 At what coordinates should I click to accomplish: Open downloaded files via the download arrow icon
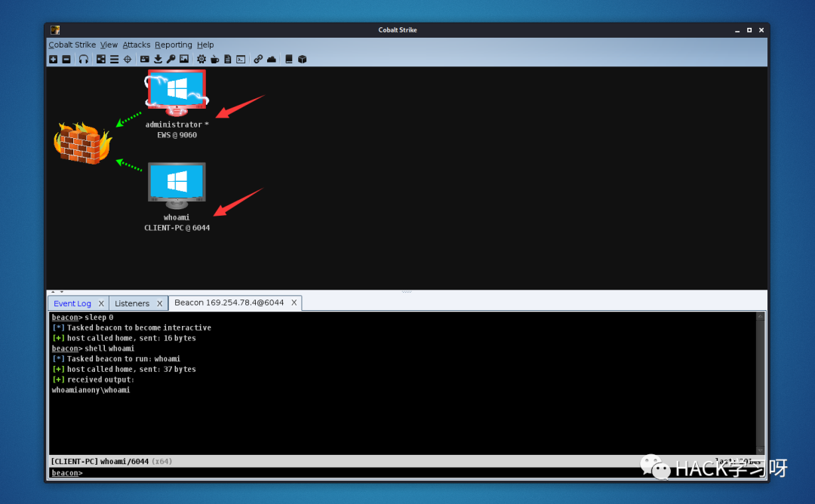point(158,60)
